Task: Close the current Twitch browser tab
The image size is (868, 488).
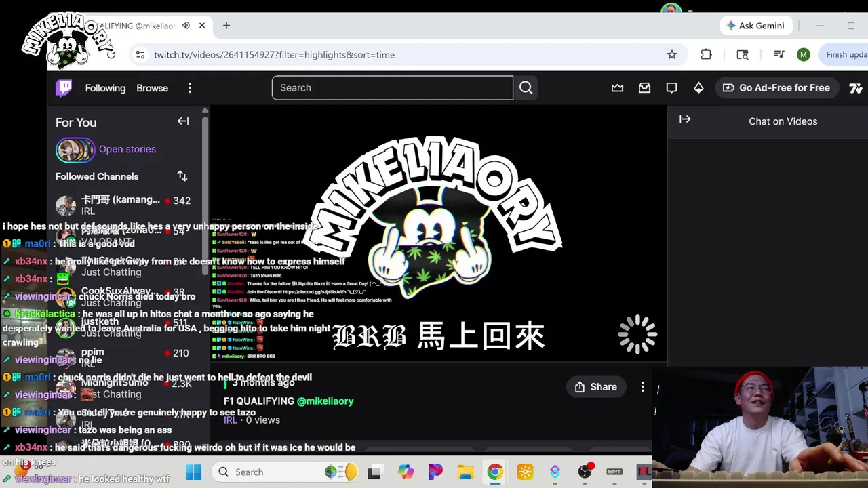Action: tap(201, 26)
